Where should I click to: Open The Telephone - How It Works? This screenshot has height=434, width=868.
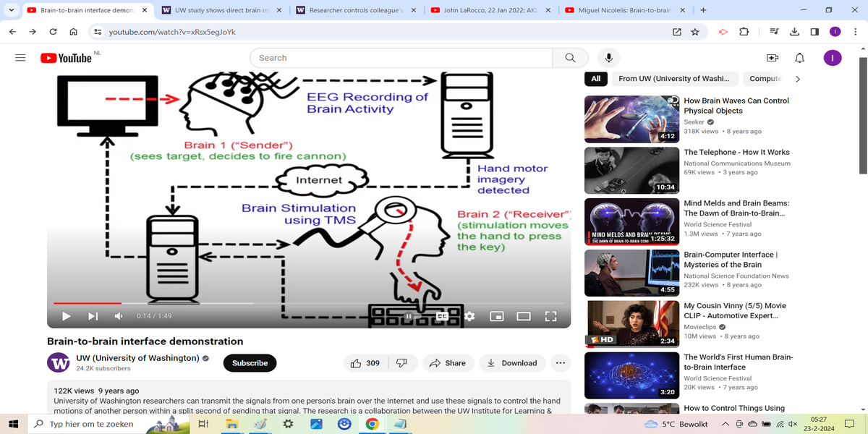pos(737,152)
